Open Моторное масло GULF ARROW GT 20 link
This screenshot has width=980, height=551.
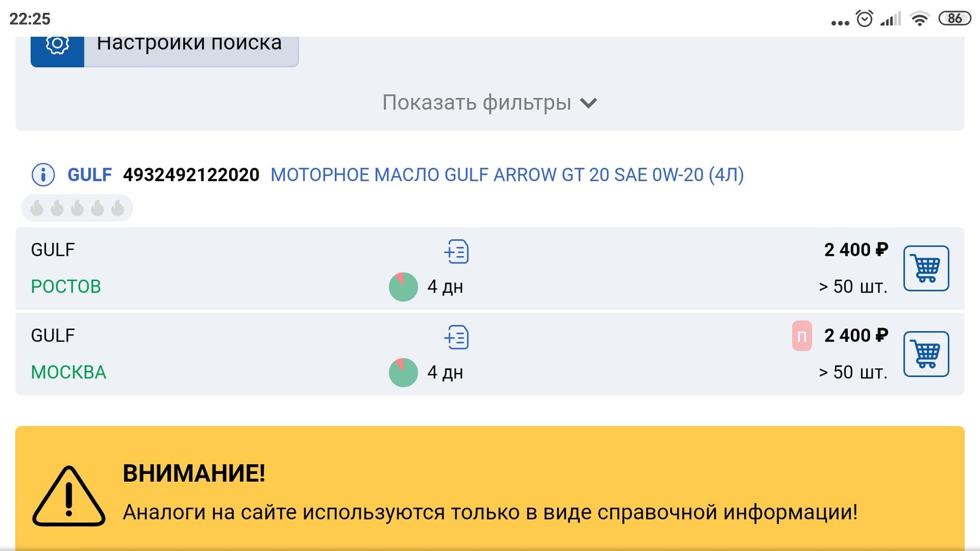point(507,175)
